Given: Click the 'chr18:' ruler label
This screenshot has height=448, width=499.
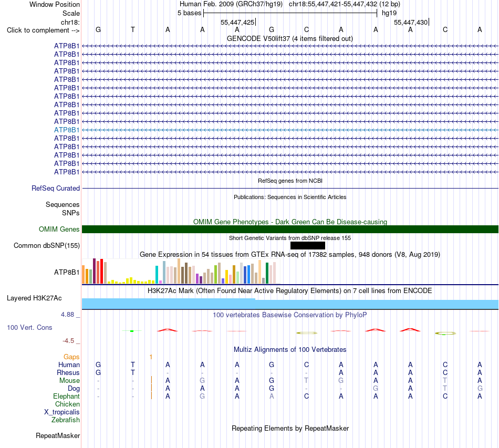Looking at the screenshot, I should pos(70,22).
